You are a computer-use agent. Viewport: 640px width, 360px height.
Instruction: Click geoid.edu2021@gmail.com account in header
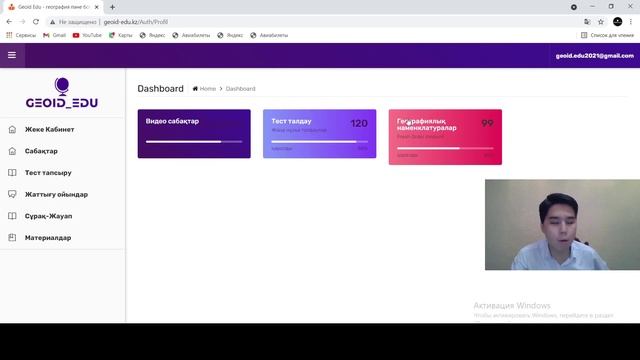(x=595, y=56)
